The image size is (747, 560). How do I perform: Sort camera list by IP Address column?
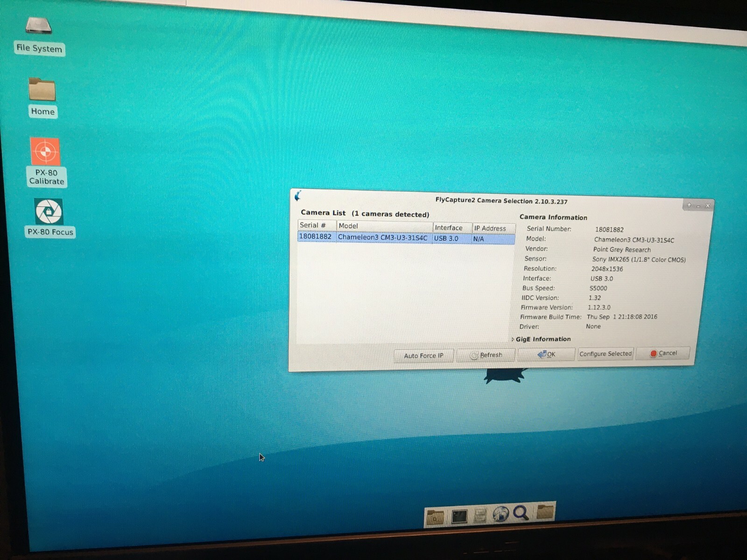coord(494,228)
